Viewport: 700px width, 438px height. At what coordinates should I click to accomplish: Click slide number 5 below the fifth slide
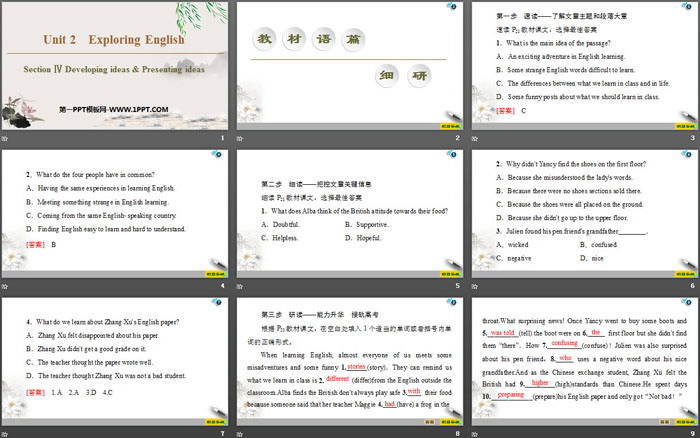[x=458, y=286]
